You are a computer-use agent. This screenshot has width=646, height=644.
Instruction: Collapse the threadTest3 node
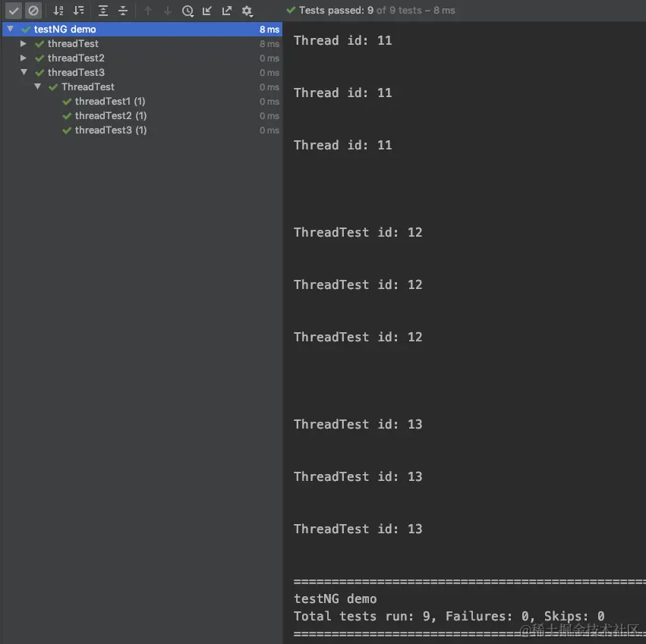[x=24, y=72]
